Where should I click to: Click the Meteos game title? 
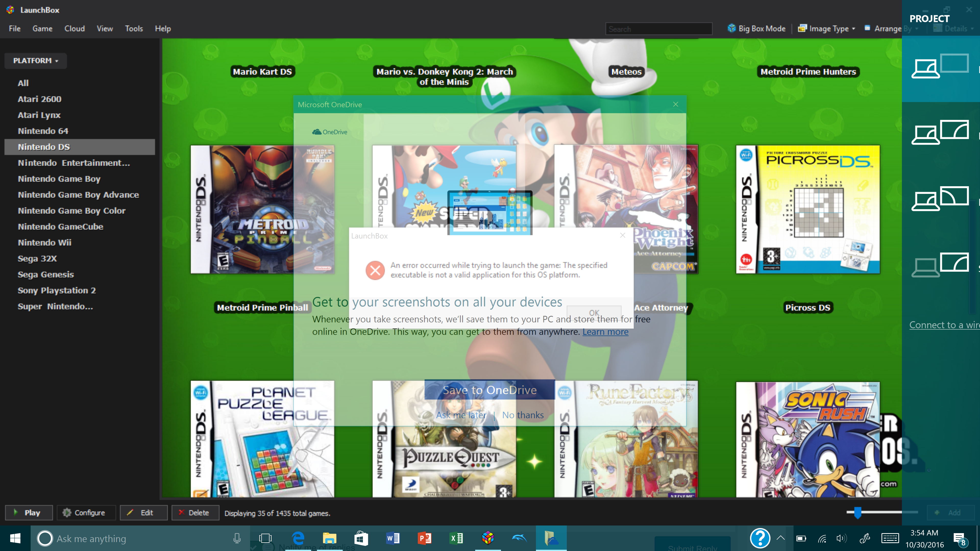tap(626, 71)
